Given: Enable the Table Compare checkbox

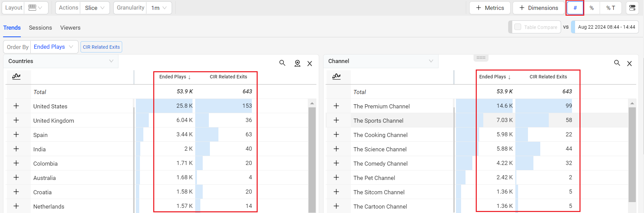Looking at the screenshot, I should tap(518, 27).
